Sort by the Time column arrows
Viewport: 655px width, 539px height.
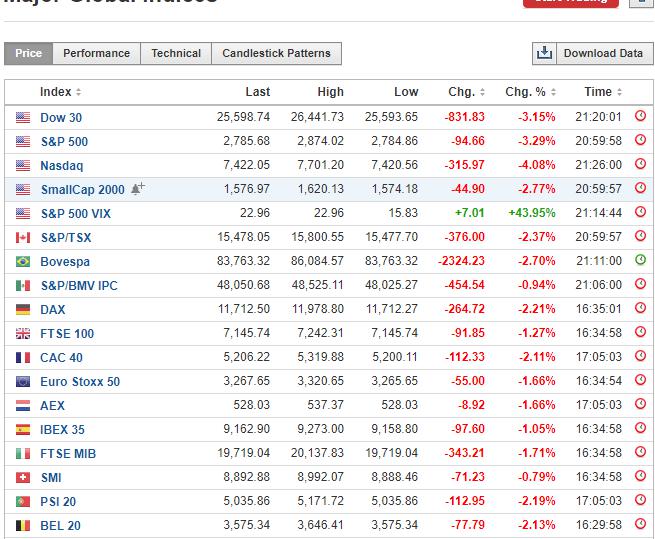[619, 92]
